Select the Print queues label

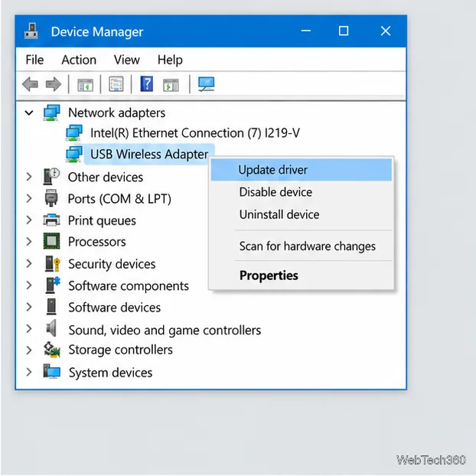point(102,220)
